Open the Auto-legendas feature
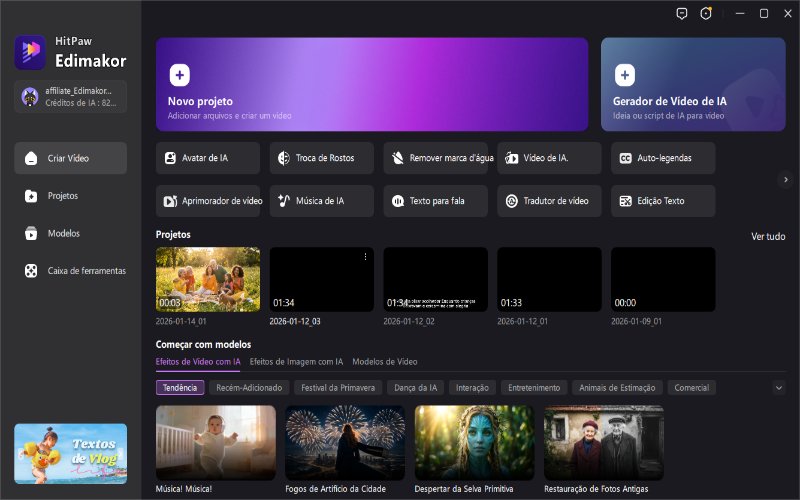Screen dimensions: 800x500 (663, 158)
